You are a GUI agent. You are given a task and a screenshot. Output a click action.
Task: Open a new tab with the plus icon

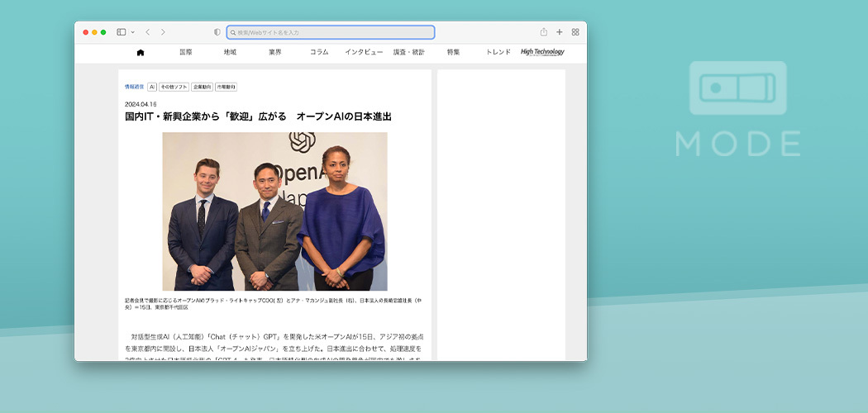pyautogui.click(x=560, y=32)
